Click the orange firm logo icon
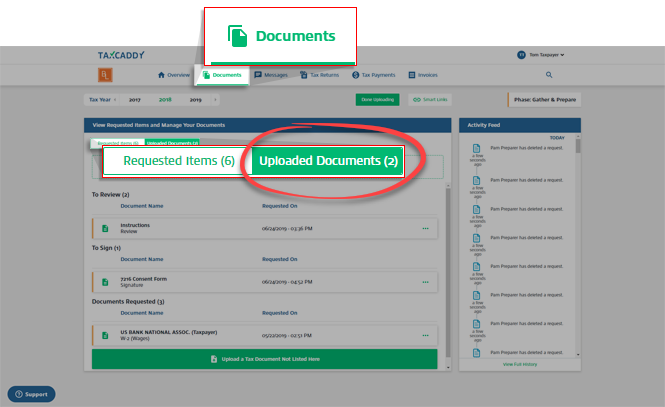Screen dimensions: 665x407 click(x=105, y=75)
